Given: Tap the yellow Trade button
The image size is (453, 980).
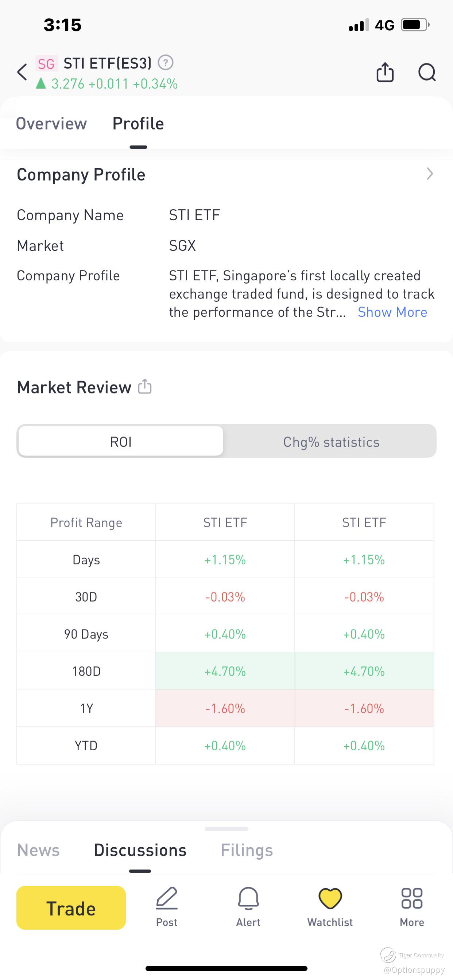Looking at the screenshot, I should (71, 908).
